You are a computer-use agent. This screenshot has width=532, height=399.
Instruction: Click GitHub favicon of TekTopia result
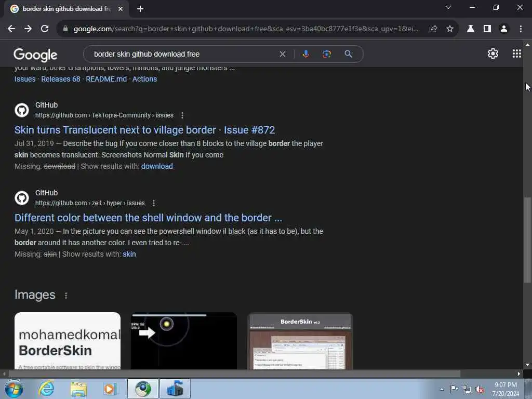coord(22,110)
